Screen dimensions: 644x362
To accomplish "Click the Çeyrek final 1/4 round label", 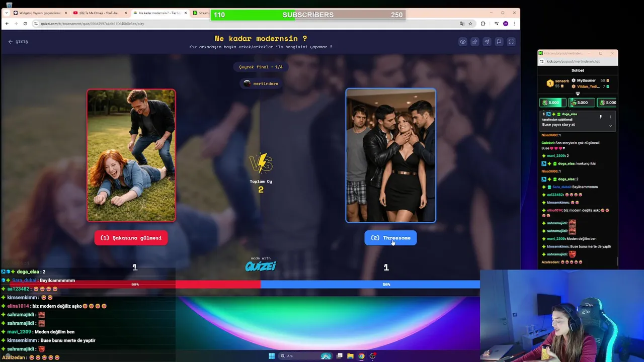I will [261, 67].
